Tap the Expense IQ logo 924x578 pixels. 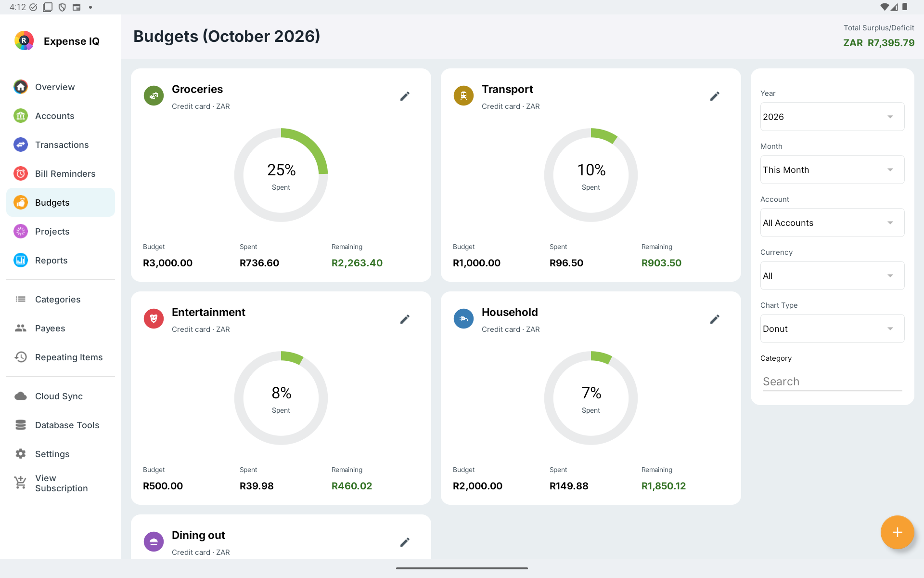(x=24, y=41)
